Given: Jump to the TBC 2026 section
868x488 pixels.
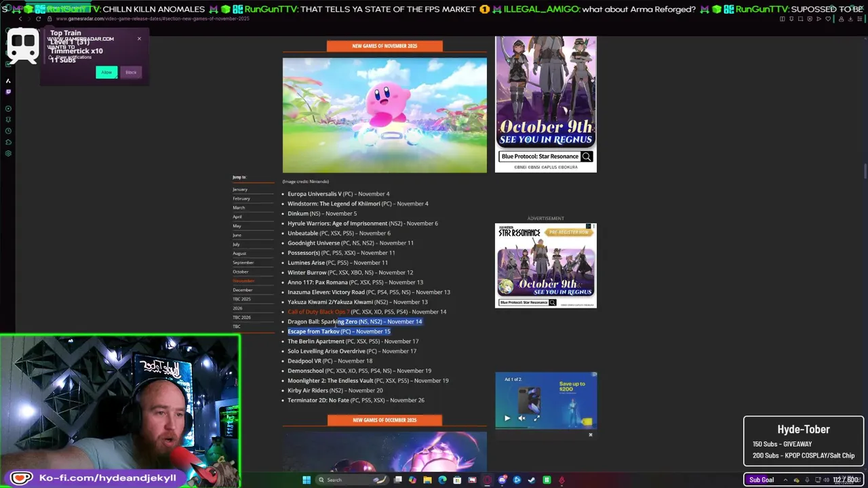Looking at the screenshot, I should pyautogui.click(x=241, y=317).
